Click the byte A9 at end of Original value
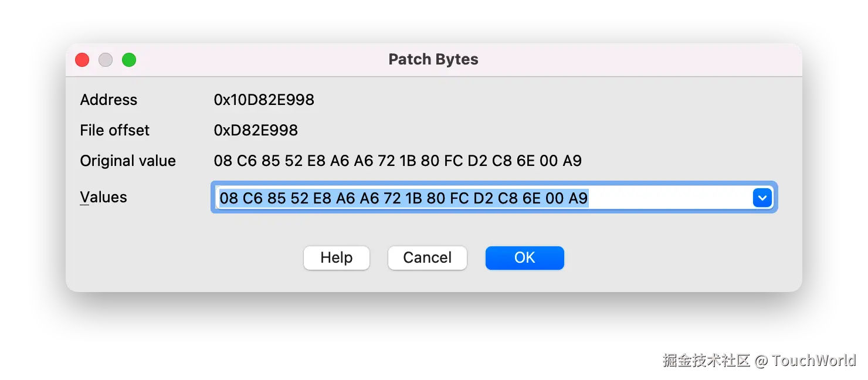This screenshot has width=868, height=380. tap(573, 161)
